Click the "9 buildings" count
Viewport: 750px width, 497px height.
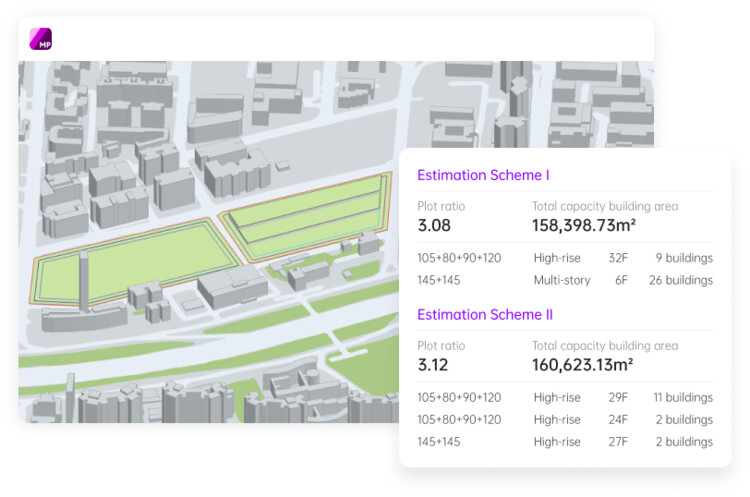(684, 258)
